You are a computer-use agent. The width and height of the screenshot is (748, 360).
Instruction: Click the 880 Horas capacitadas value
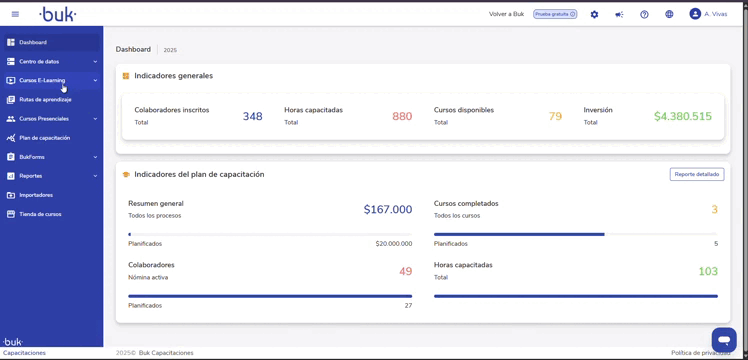point(402,116)
